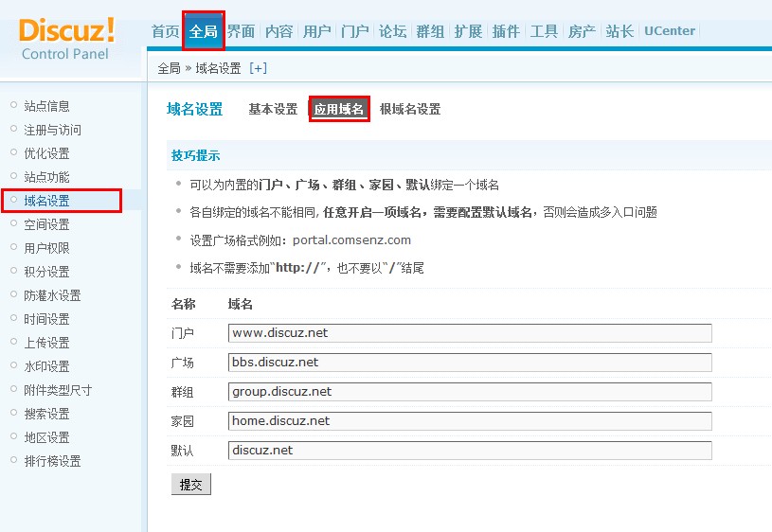Go to 用户权限 in the sidebar
Viewport: 772px width, 532px height.
pos(46,248)
